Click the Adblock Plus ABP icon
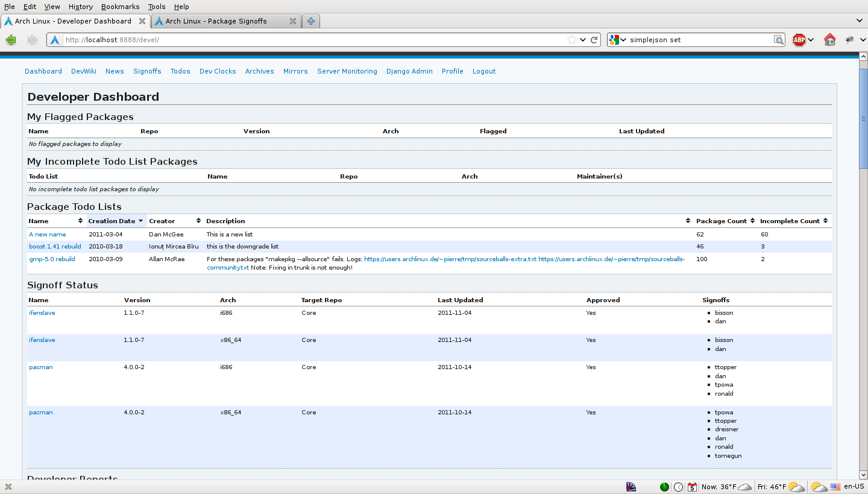The height and width of the screenshot is (494, 868). coord(799,40)
